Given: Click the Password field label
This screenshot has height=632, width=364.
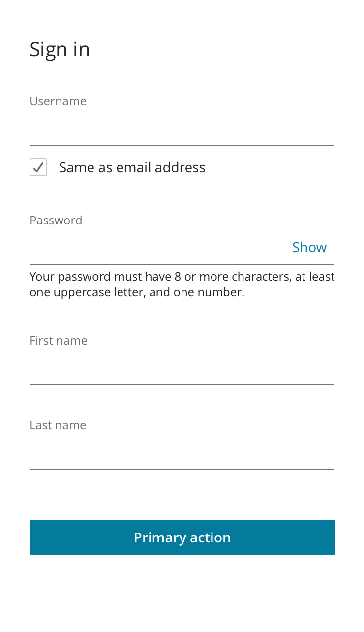Looking at the screenshot, I should click(x=56, y=221).
